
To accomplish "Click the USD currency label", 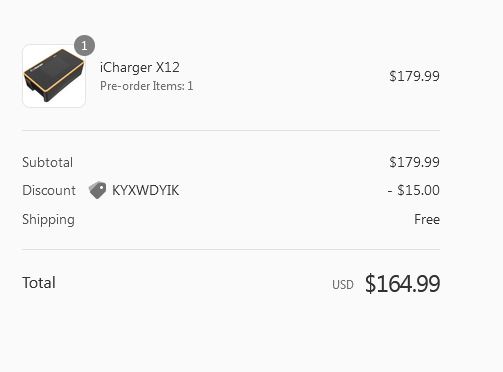I will click(x=343, y=285).
